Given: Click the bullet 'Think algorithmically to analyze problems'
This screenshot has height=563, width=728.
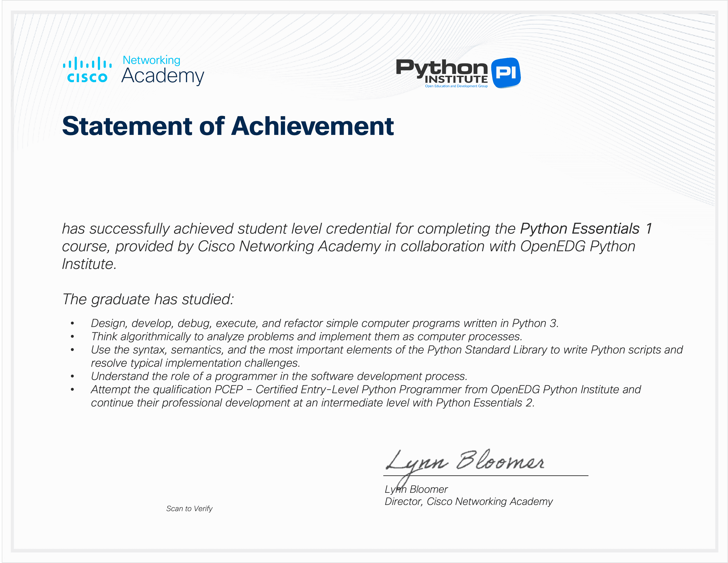Looking at the screenshot, I should click(307, 336).
